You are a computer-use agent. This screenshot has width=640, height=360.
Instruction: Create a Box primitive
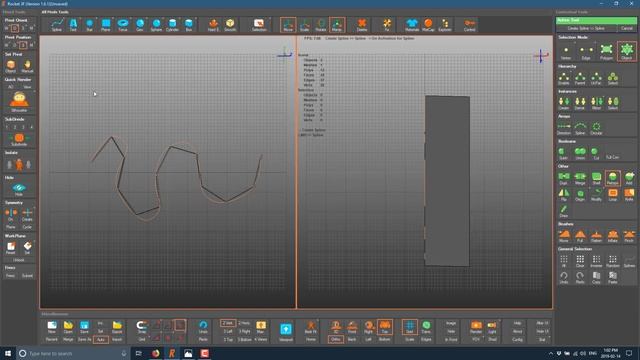coord(189,24)
